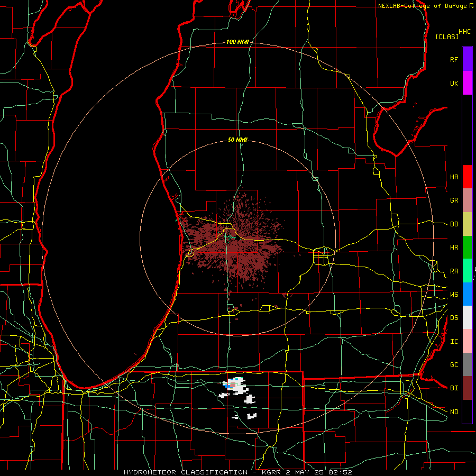476x476 pixels.
Task: Click the UK magenta color swatch
Action: 467,83
